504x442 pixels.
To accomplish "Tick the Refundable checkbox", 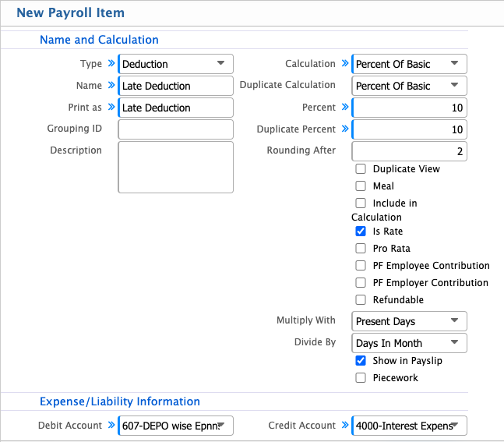I will 361,300.
